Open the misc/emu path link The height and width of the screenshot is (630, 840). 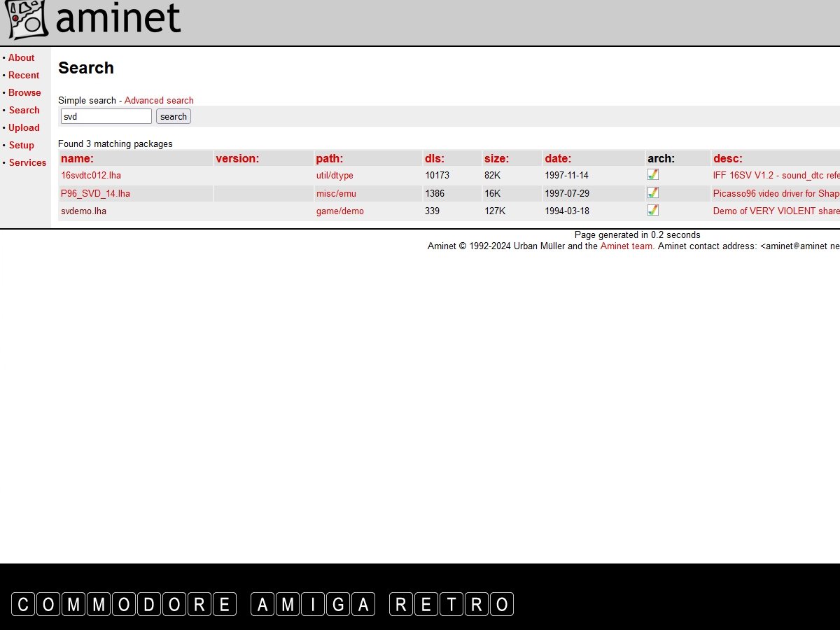336,194
